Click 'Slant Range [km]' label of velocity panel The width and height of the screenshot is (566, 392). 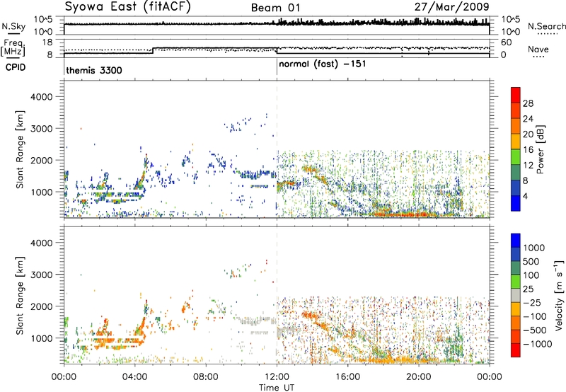pos(20,295)
